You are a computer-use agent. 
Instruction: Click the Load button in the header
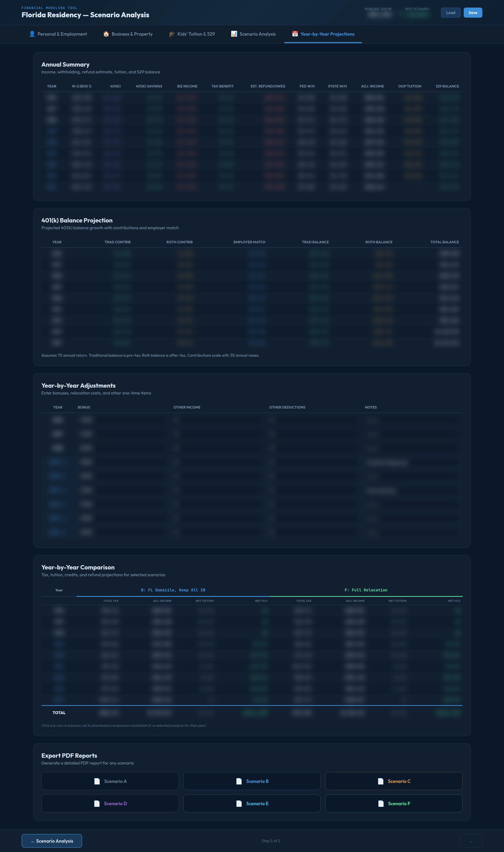(x=451, y=13)
